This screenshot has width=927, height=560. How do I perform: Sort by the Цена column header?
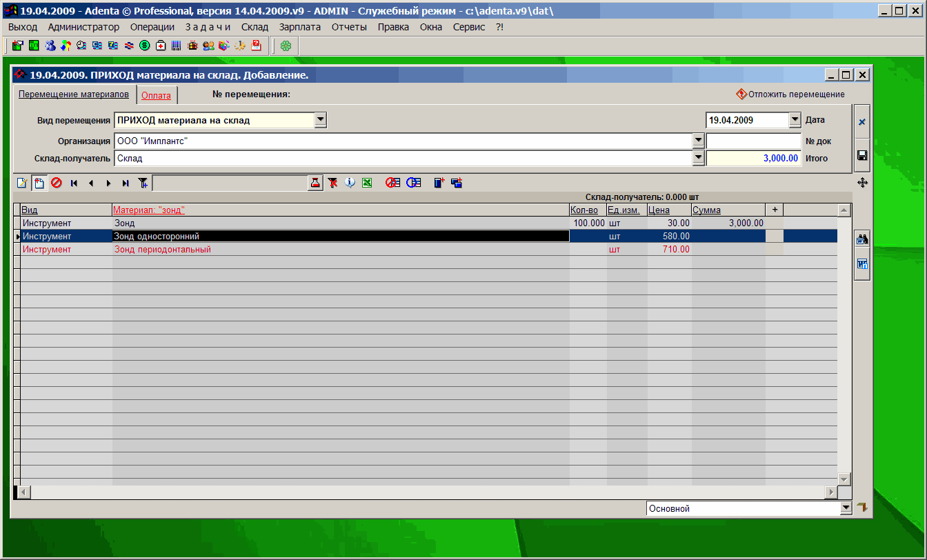pyautogui.click(x=659, y=210)
